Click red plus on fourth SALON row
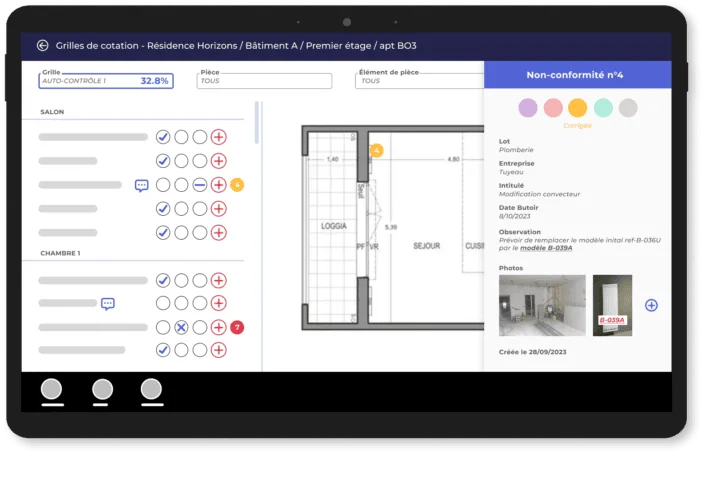This screenshot has height=500, width=704. pos(219,209)
